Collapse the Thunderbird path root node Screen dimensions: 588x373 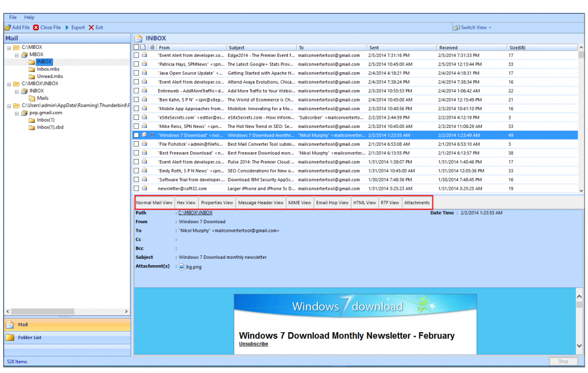(9, 106)
